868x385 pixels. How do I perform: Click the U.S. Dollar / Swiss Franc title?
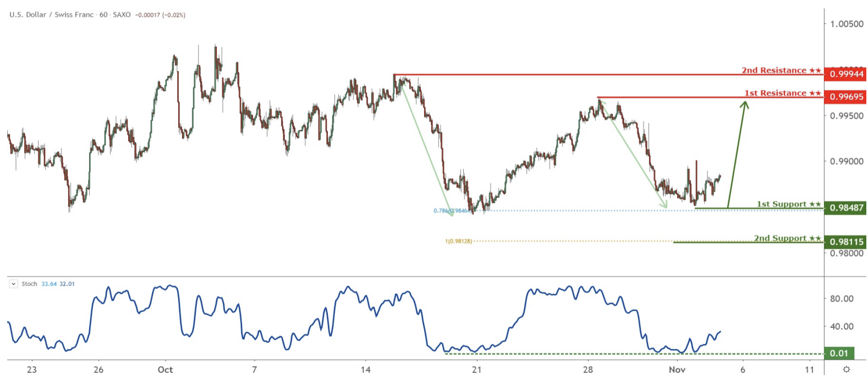pos(51,15)
